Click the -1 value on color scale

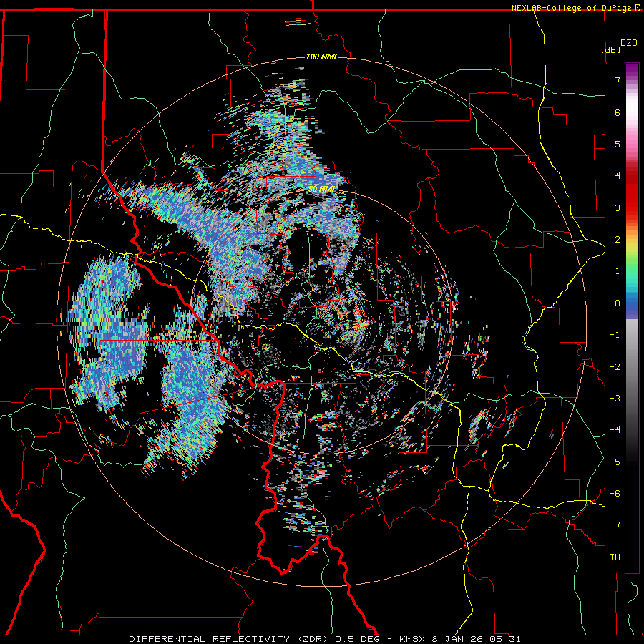(615, 335)
